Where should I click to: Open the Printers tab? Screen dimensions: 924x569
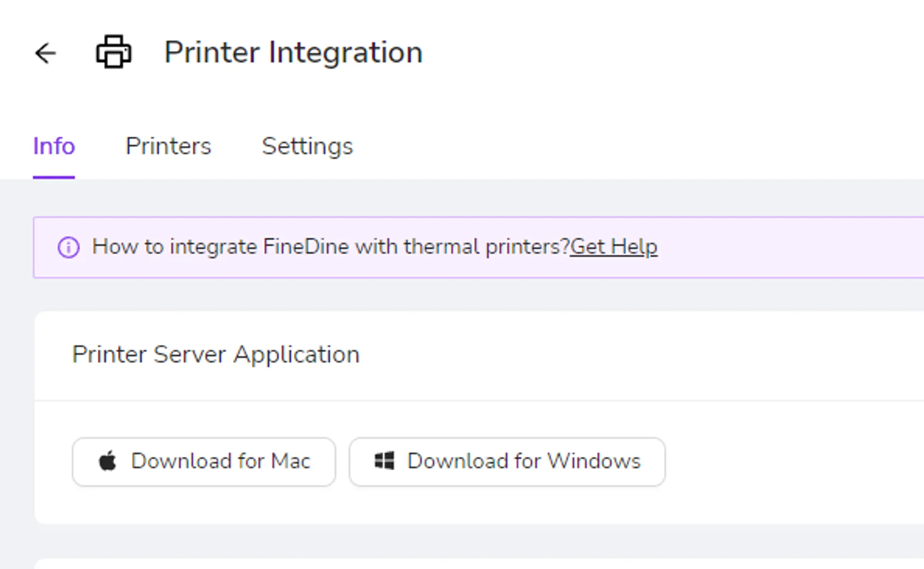(x=168, y=146)
